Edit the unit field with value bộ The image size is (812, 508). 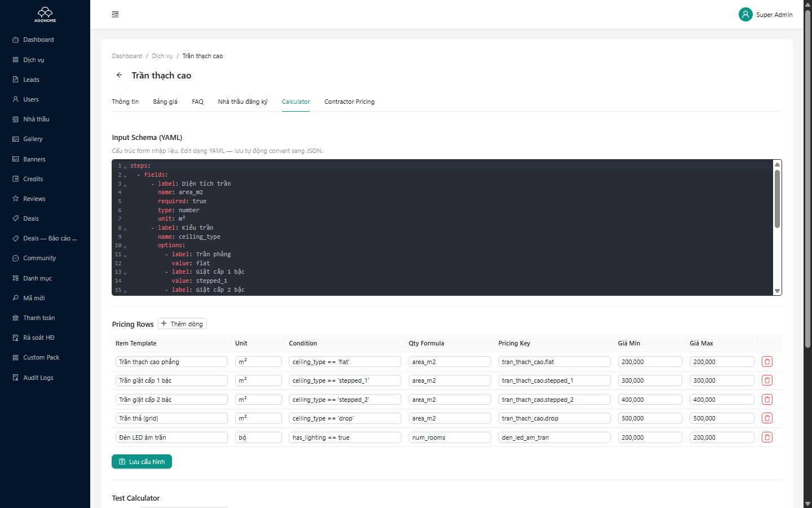coord(258,437)
